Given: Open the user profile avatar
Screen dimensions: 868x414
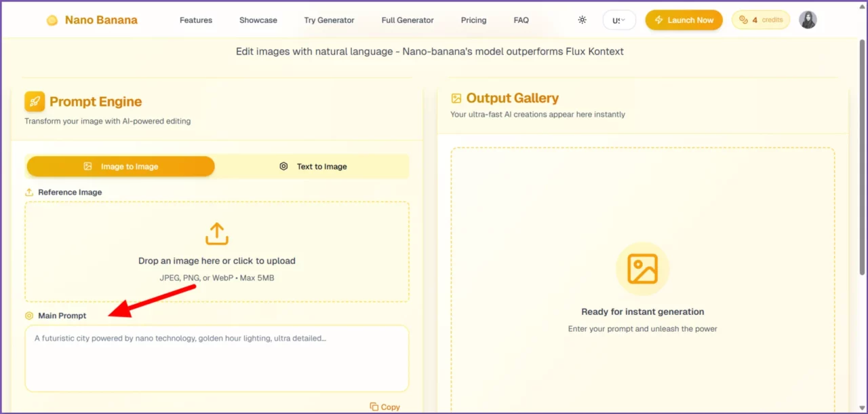Looking at the screenshot, I should pyautogui.click(x=808, y=20).
